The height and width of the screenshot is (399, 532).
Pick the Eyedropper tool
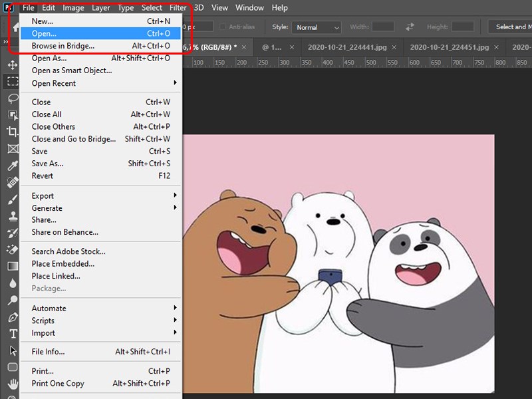pyautogui.click(x=12, y=166)
